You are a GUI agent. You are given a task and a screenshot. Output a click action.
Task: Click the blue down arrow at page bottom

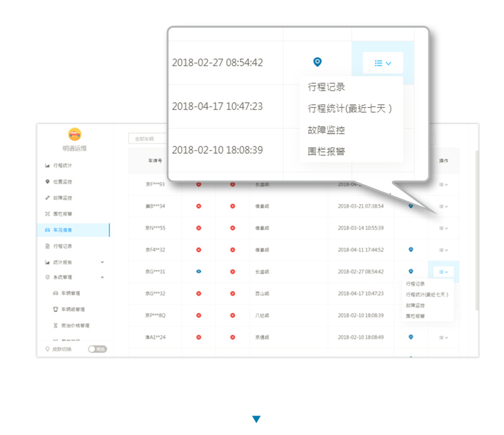pyautogui.click(x=256, y=419)
